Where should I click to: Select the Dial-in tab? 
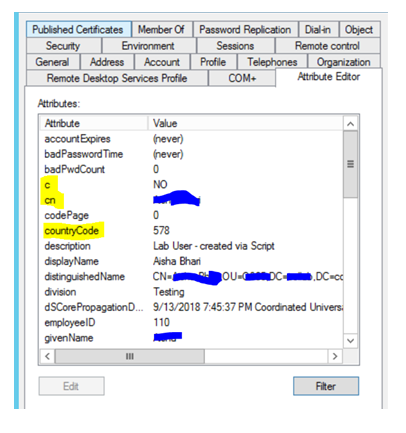318,29
